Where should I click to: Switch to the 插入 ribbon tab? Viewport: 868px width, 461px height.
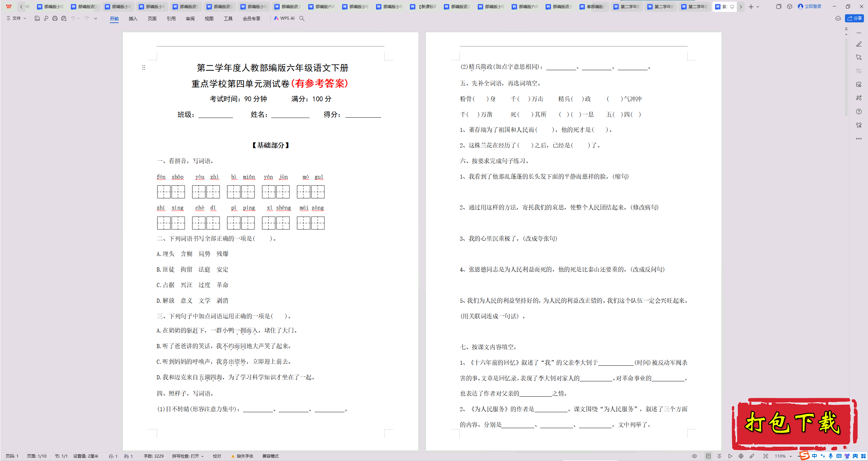click(133, 19)
